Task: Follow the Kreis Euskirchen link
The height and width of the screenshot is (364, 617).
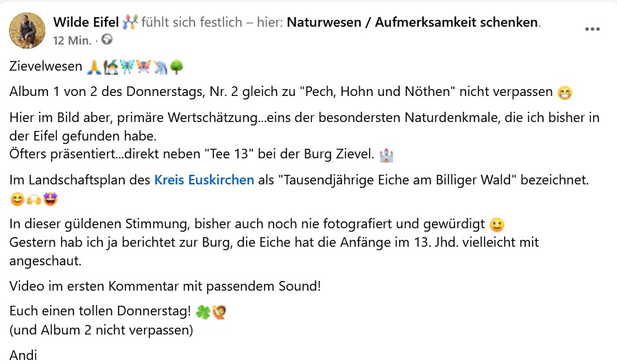Action: tap(204, 180)
